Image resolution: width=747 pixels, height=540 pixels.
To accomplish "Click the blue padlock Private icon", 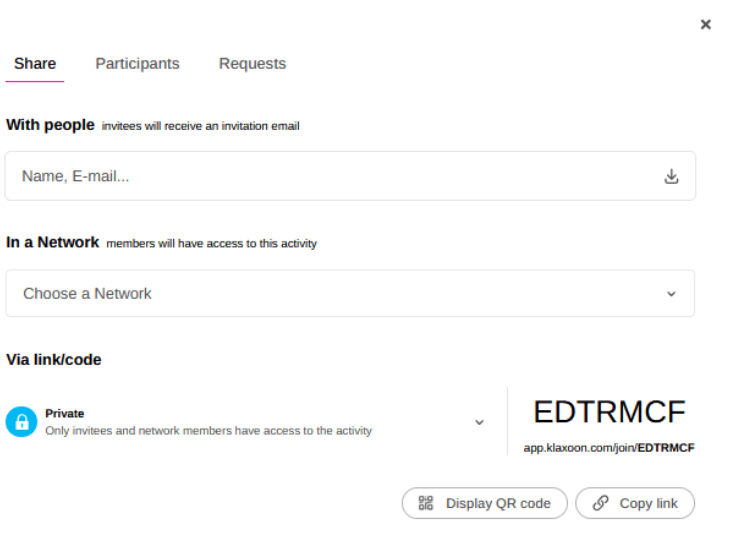I will tap(21, 422).
